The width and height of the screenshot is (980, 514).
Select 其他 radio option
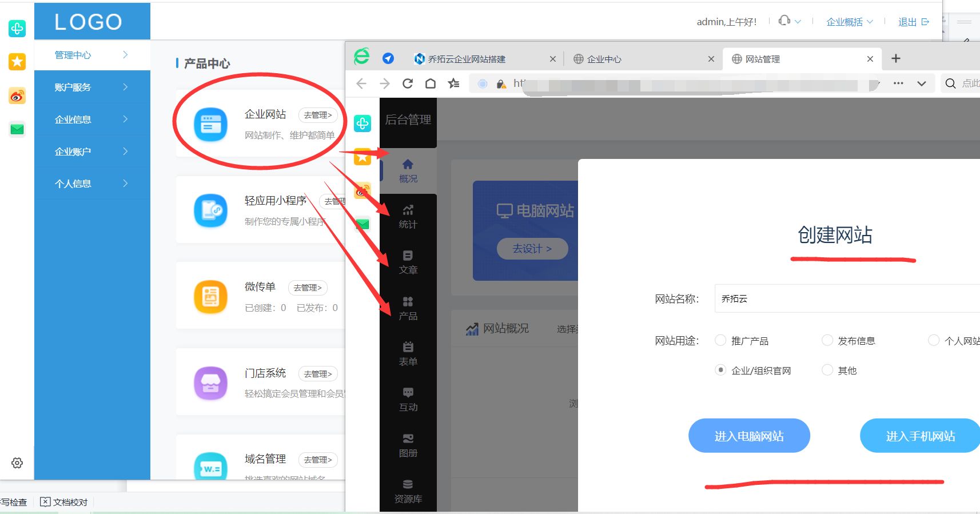[x=827, y=370]
